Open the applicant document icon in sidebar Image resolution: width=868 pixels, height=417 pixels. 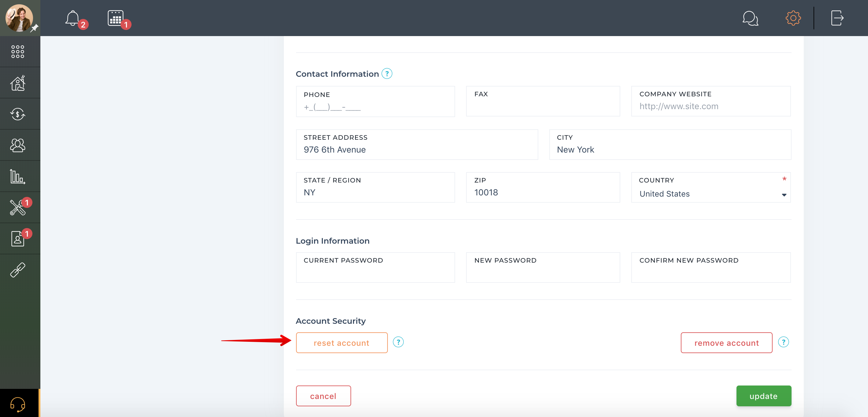(x=17, y=239)
